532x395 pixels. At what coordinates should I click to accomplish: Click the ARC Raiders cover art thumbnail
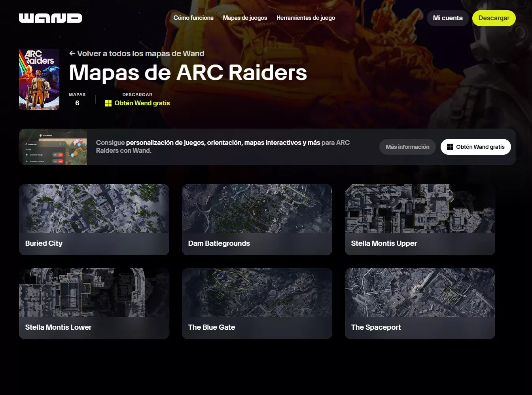coord(39,79)
